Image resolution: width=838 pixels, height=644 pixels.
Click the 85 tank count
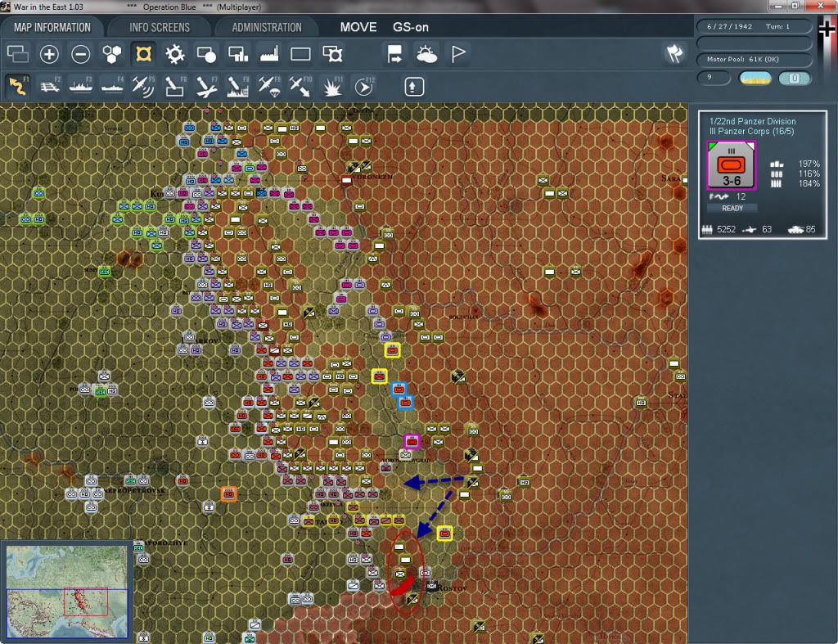coord(810,229)
